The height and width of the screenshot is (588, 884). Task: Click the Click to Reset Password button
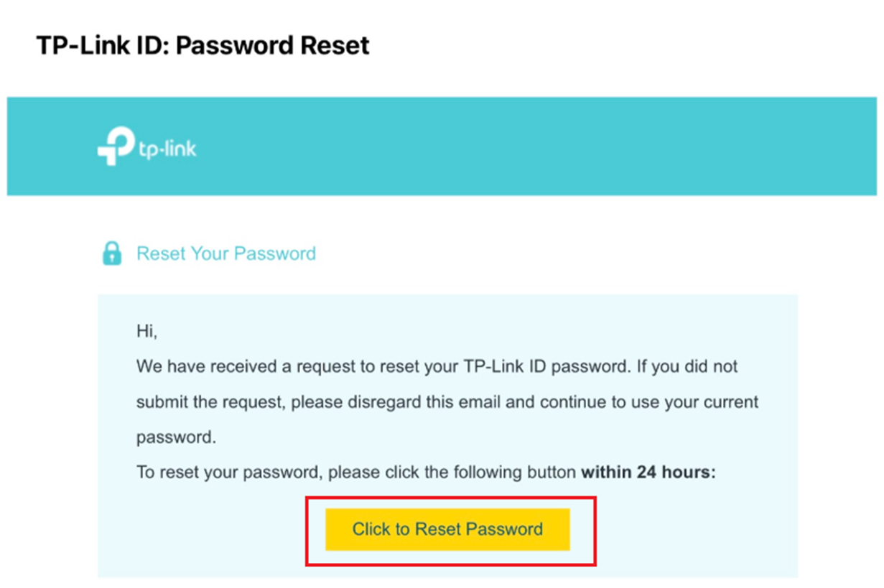point(447,529)
